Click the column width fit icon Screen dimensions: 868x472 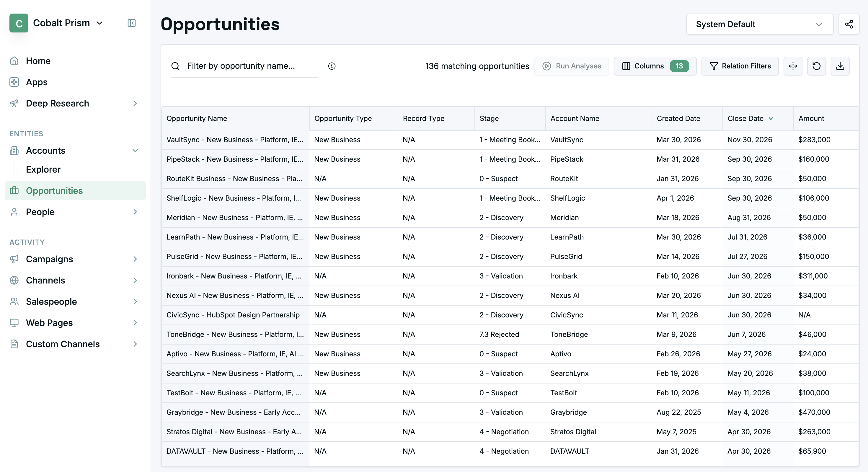point(792,66)
